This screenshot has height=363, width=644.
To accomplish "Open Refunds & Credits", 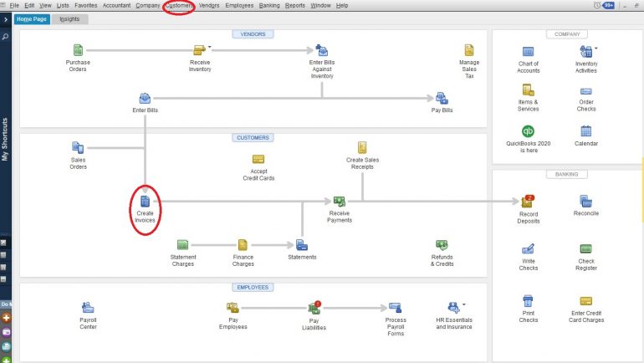I will [x=442, y=245].
